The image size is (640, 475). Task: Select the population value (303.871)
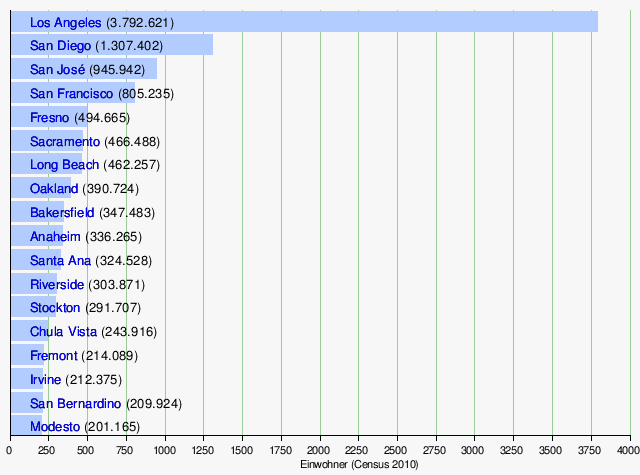(x=117, y=284)
